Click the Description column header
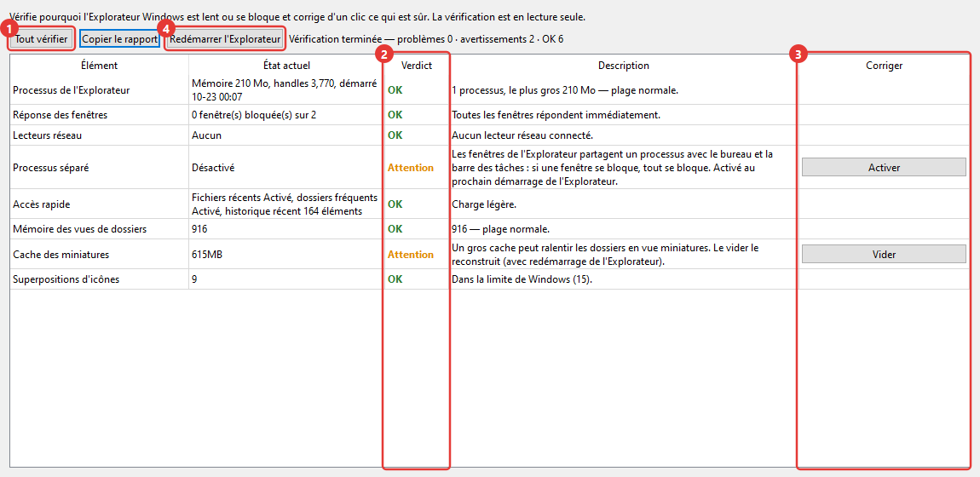 [x=623, y=65]
